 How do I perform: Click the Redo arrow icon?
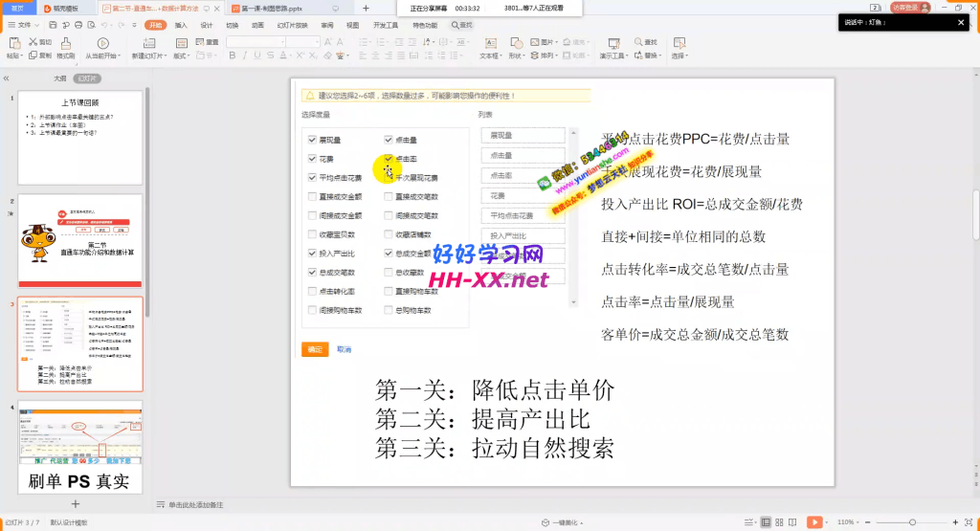[x=121, y=25]
